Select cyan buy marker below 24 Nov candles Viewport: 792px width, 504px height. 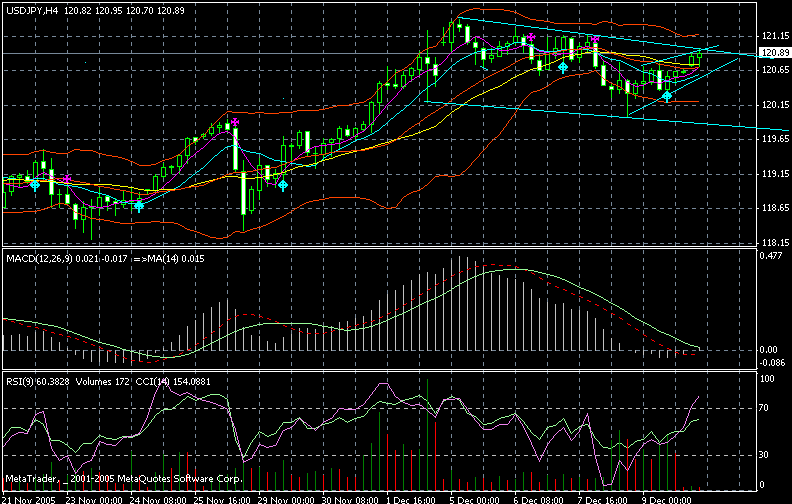tap(138, 206)
